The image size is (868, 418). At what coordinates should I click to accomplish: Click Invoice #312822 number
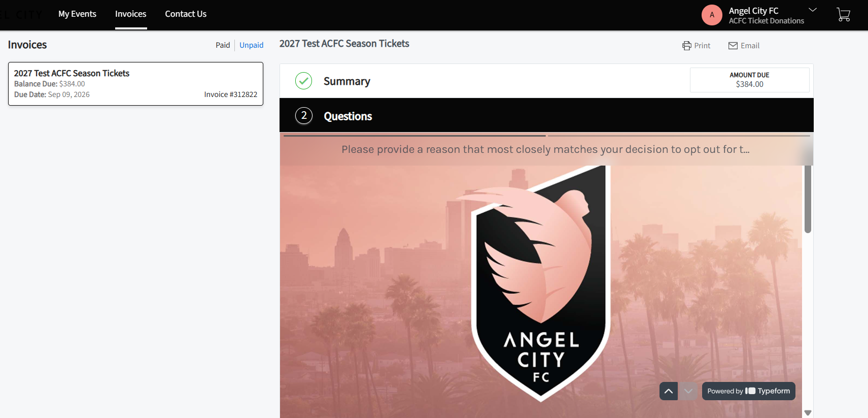(231, 94)
